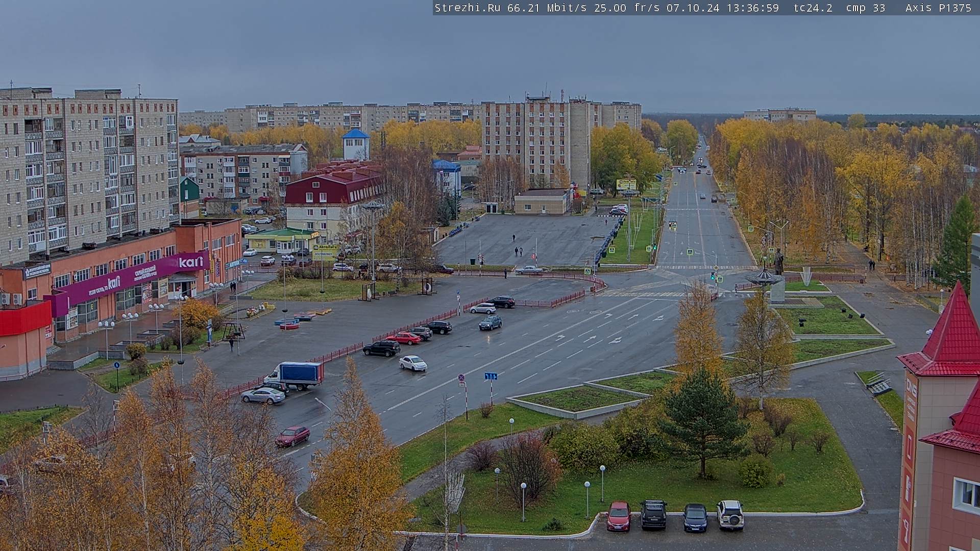Select the 66.21 Mbit/s bitrate readout

coord(547,8)
